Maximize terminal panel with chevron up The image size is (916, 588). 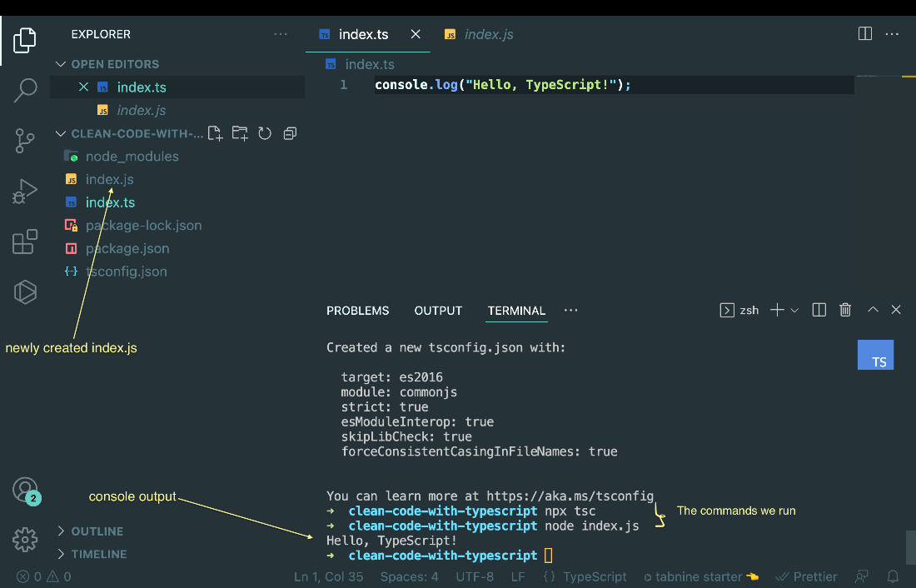[x=873, y=309]
